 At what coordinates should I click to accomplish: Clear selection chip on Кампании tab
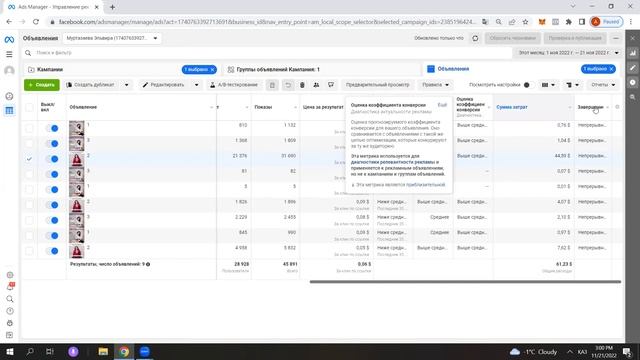212,70
